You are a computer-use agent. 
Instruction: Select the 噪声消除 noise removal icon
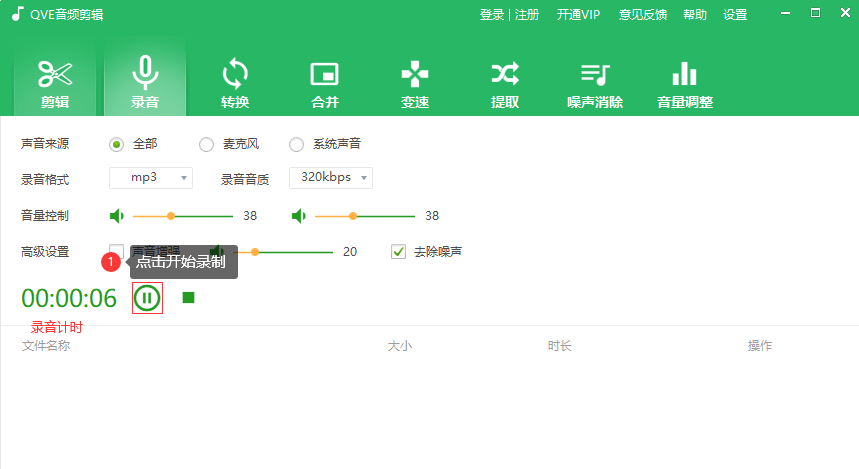[x=595, y=82]
